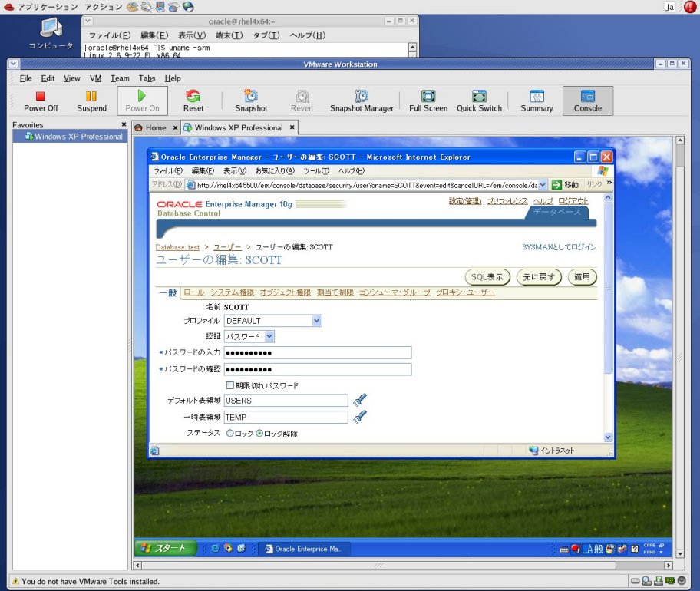This screenshot has height=591, width=700.
Task: Pick default tablespace with flashlight icon
Action: (x=360, y=400)
